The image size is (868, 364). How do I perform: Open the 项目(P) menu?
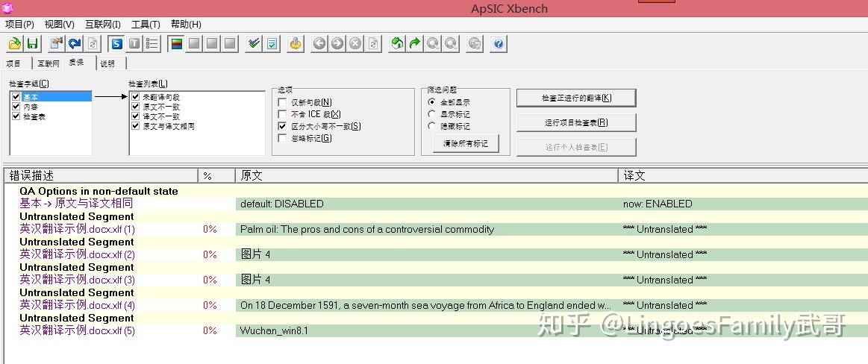click(x=19, y=25)
